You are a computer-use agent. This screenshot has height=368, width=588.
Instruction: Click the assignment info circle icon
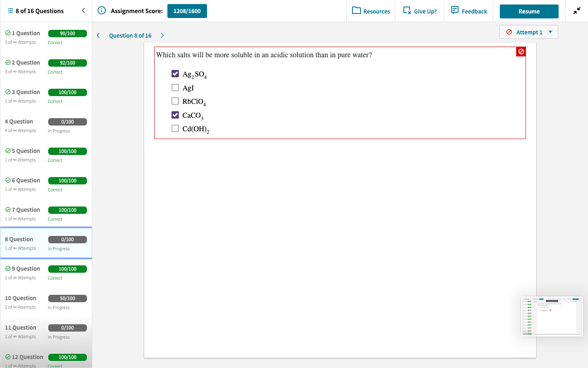101,11
